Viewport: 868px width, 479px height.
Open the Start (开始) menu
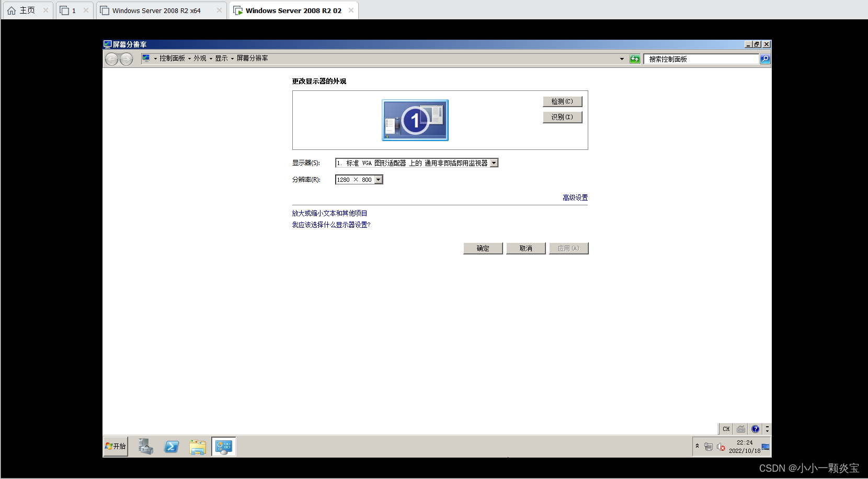(116, 447)
